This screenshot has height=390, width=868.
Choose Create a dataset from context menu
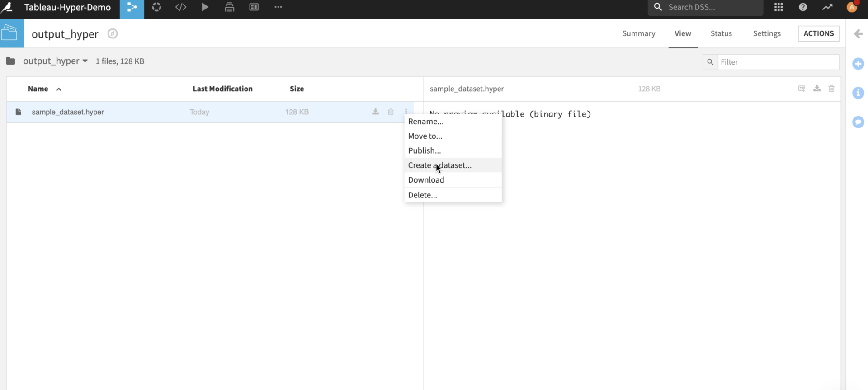[439, 165]
